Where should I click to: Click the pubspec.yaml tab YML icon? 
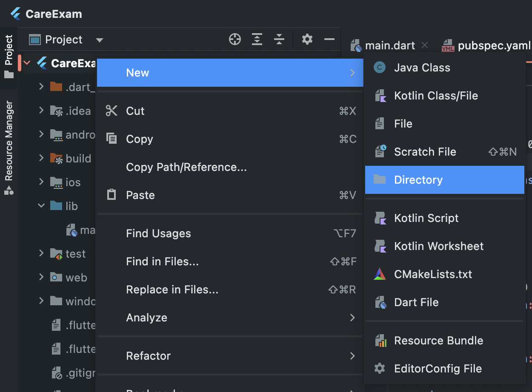pos(448,45)
